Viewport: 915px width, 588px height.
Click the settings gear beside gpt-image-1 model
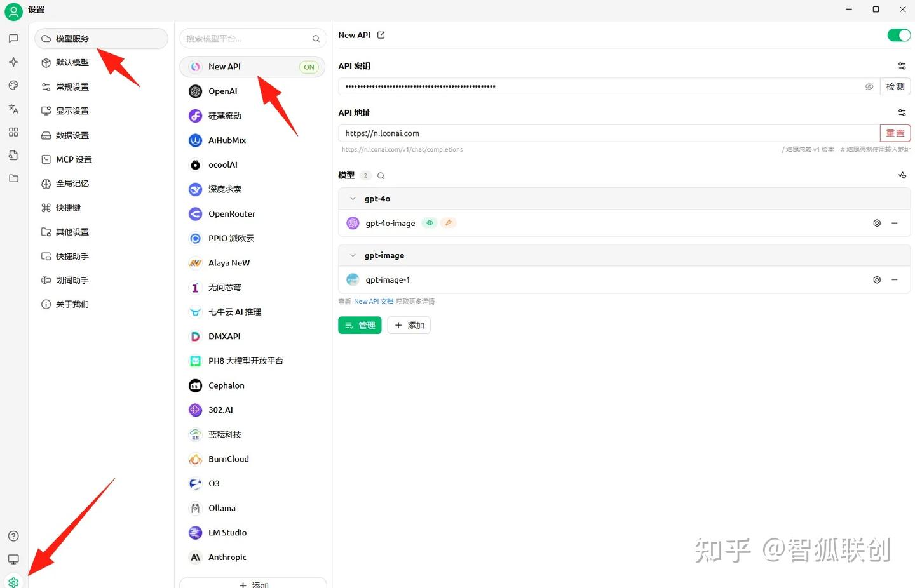point(877,279)
